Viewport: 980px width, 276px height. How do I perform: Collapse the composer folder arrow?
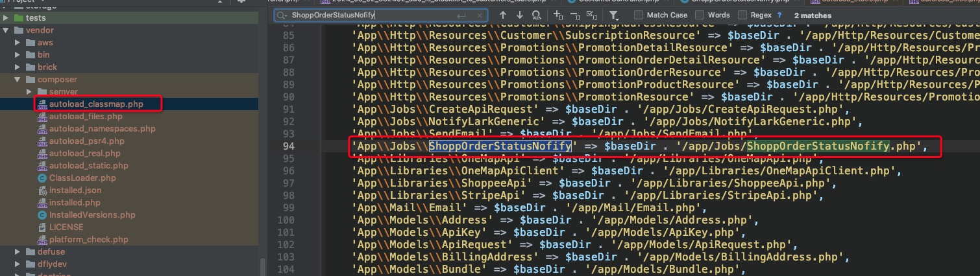coord(18,80)
